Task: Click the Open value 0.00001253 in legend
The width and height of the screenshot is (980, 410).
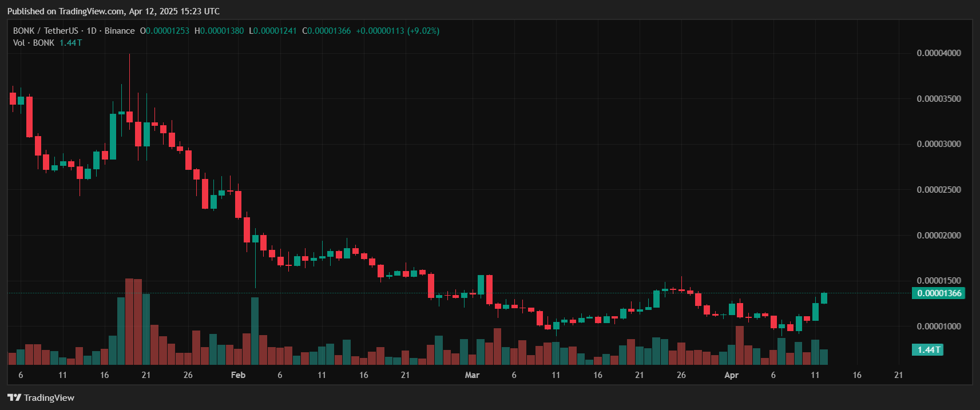Action: point(167,31)
